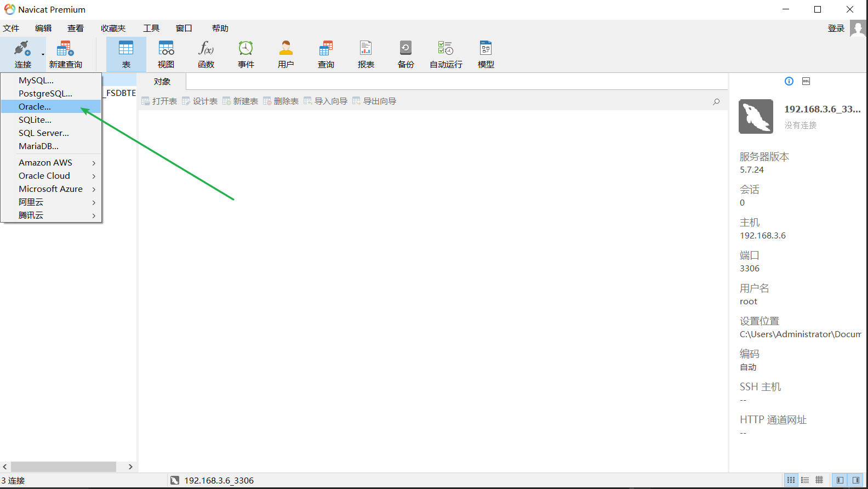The width and height of the screenshot is (868, 489).
Task: Click the left scroll arrow of navigation
Action: [x=5, y=467]
